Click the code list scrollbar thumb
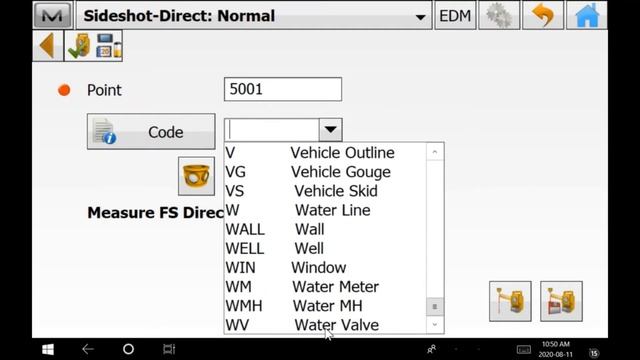 pyautogui.click(x=435, y=307)
